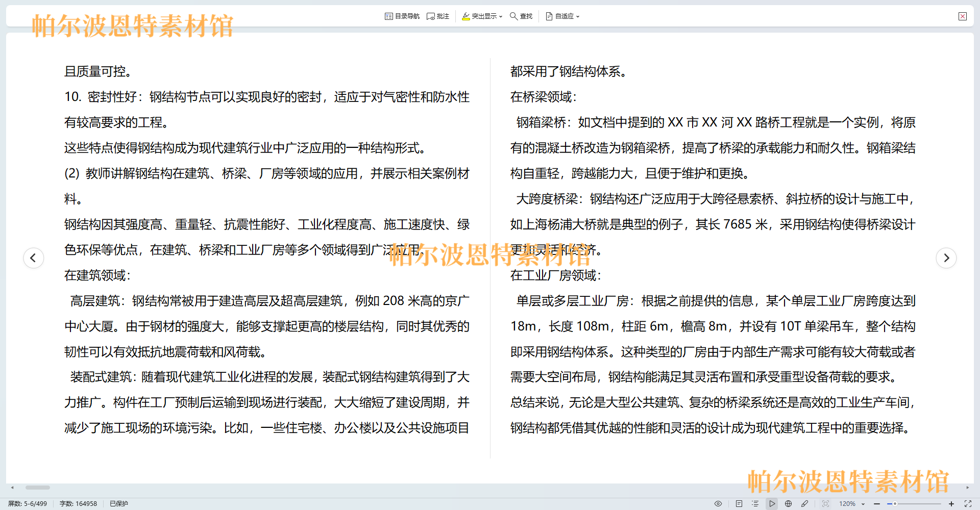The width and height of the screenshot is (980, 510).
Task: Click the horizontal scrollbar thumb
Action: 38,488
